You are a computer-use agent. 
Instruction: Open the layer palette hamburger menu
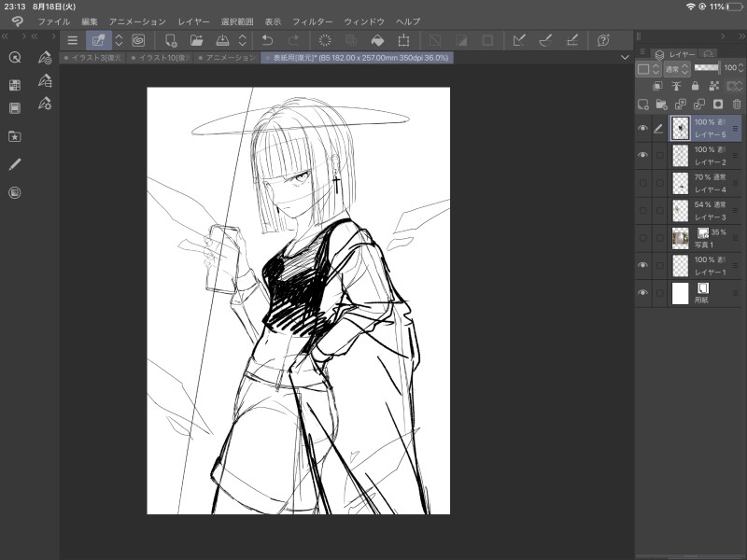(641, 51)
